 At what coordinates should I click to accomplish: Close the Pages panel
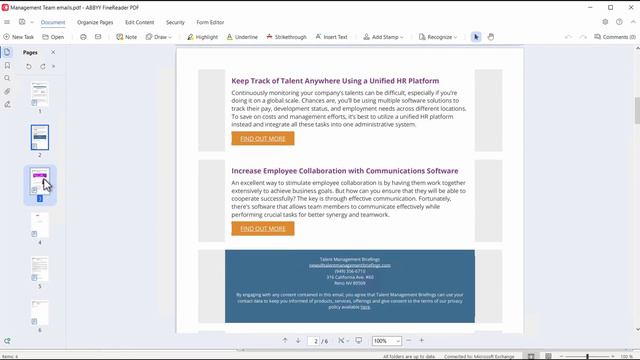(x=53, y=52)
